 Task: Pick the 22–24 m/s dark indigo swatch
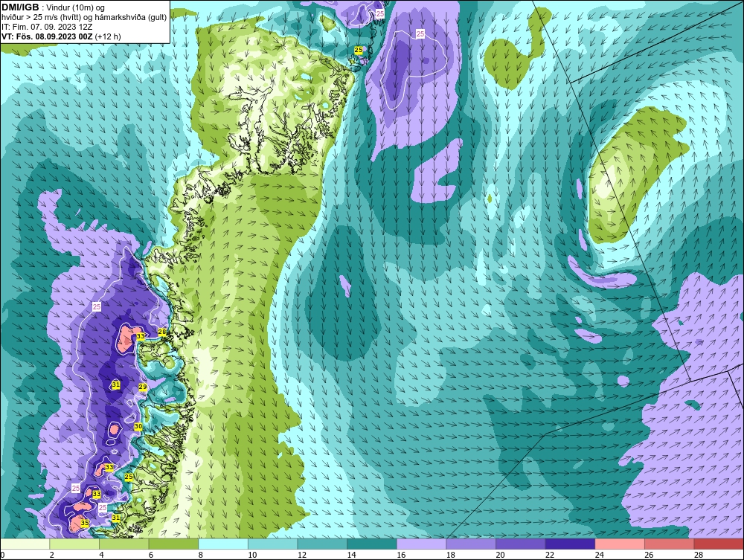[x=570, y=544]
